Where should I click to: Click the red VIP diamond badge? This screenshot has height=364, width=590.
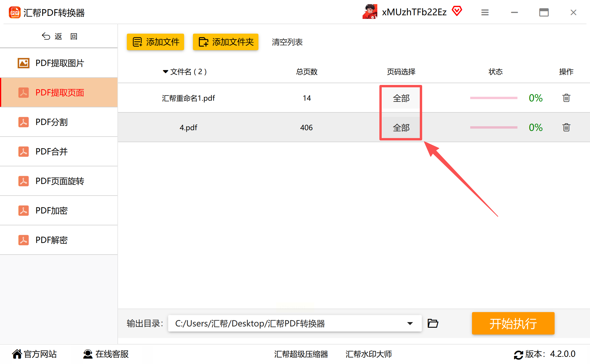click(457, 11)
